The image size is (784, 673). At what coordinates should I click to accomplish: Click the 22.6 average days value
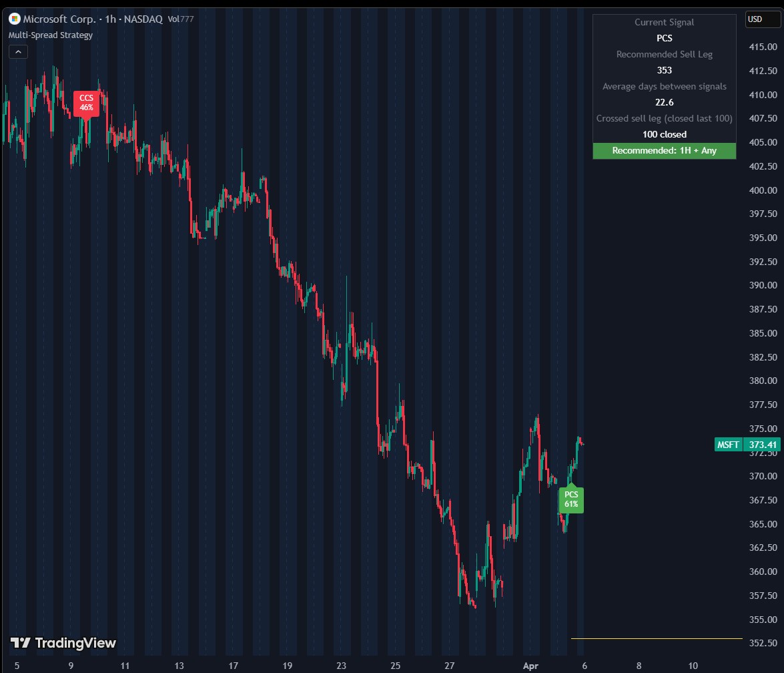(664, 102)
